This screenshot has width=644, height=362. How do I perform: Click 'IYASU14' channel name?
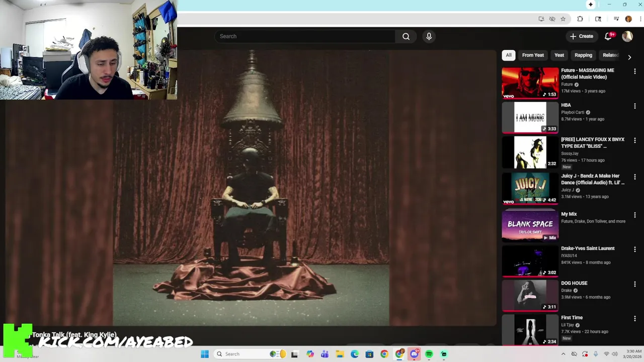(569, 255)
